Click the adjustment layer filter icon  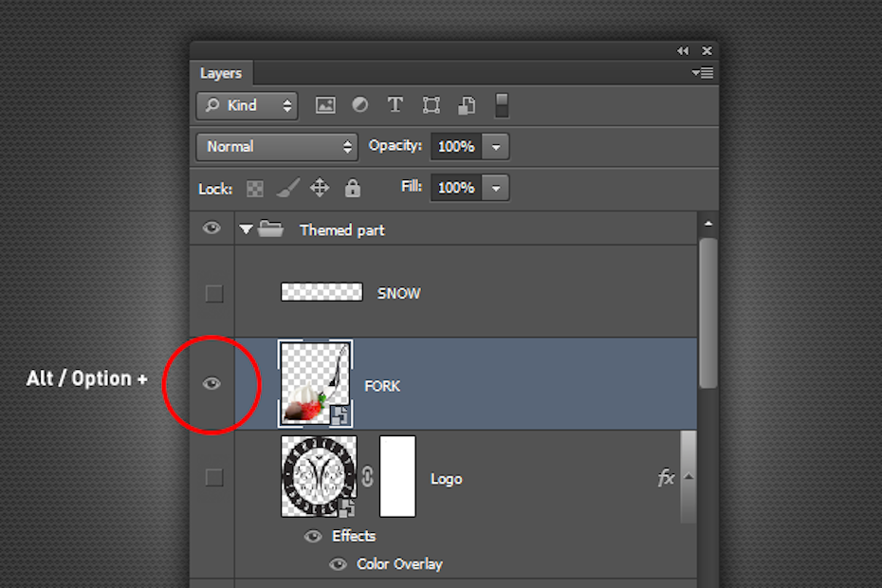click(x=360, y=105)
